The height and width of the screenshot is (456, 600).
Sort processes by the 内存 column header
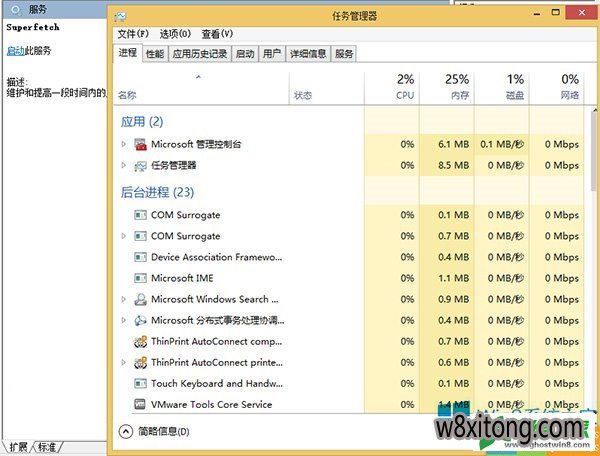coord(458,87)
